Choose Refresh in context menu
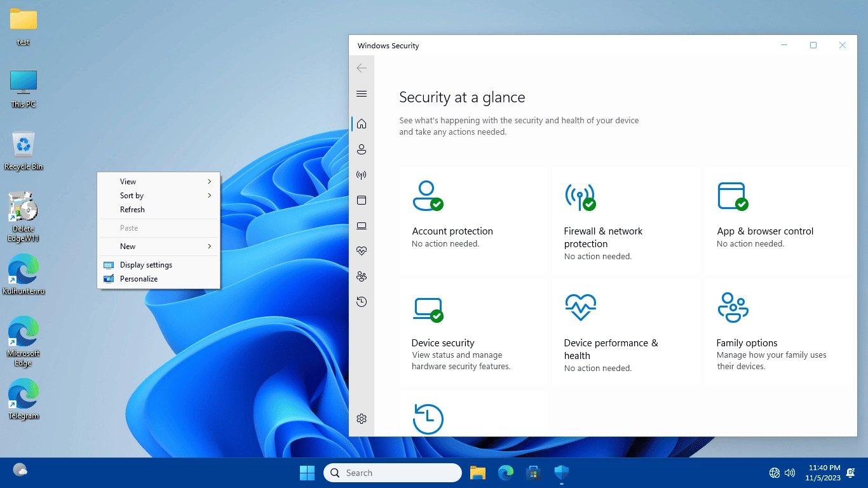This screenshot has height=488, width=868. coord(159,210)
